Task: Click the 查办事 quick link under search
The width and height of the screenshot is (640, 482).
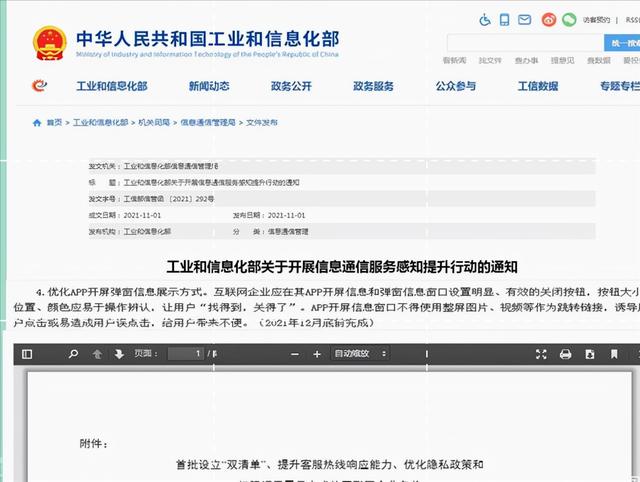Action: (x=527, y=60)
